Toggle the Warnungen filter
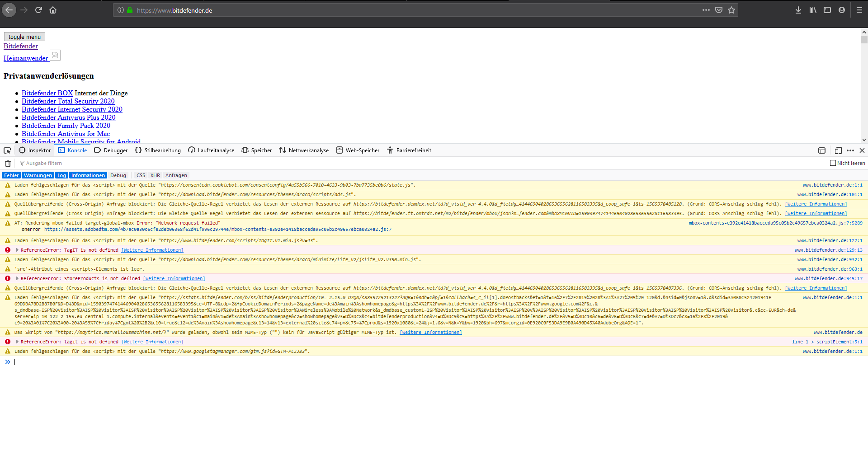868x455 pixels. (x=38, y=175)
